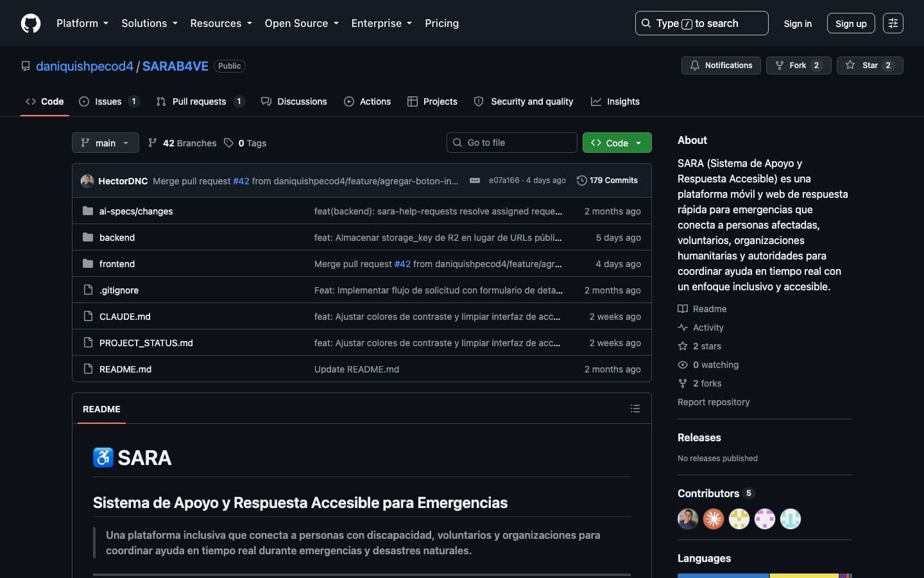Open the Actions tab
Viewport: 924px width, 578px height.
point(367,101)
